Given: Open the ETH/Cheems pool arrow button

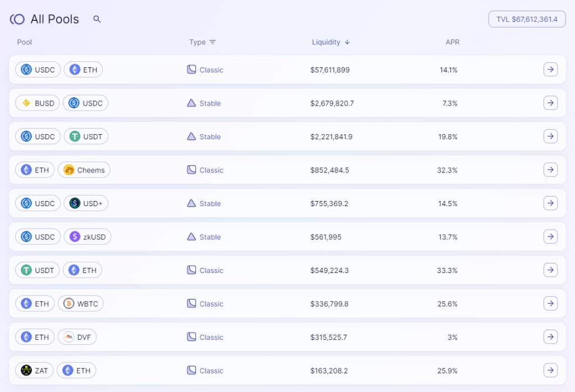Looking at the screenshot, I should [x=550, y=170].
